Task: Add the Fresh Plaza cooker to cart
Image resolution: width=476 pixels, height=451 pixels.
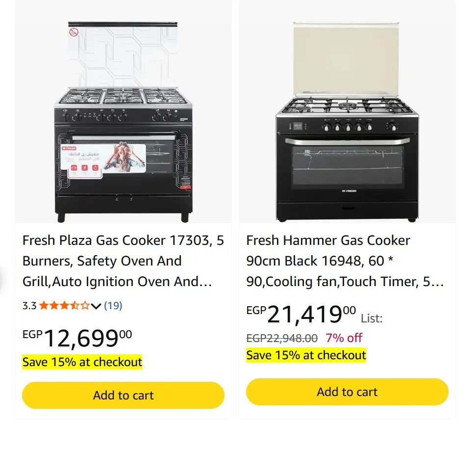Action: pos(123,396)
